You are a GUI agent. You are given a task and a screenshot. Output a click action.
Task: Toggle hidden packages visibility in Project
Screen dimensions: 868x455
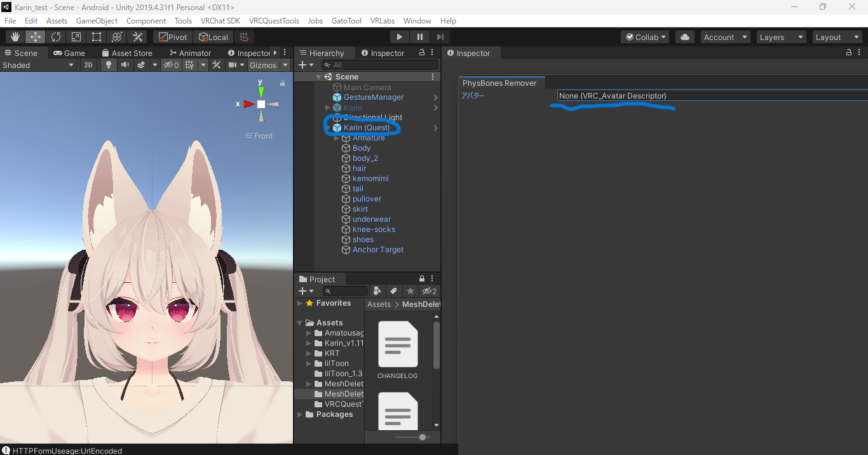(x=430, y=291)
